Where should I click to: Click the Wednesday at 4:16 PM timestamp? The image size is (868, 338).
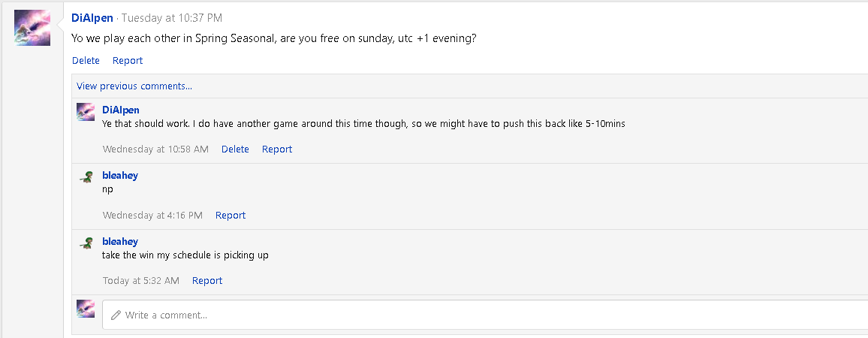[x=152, y=215]
